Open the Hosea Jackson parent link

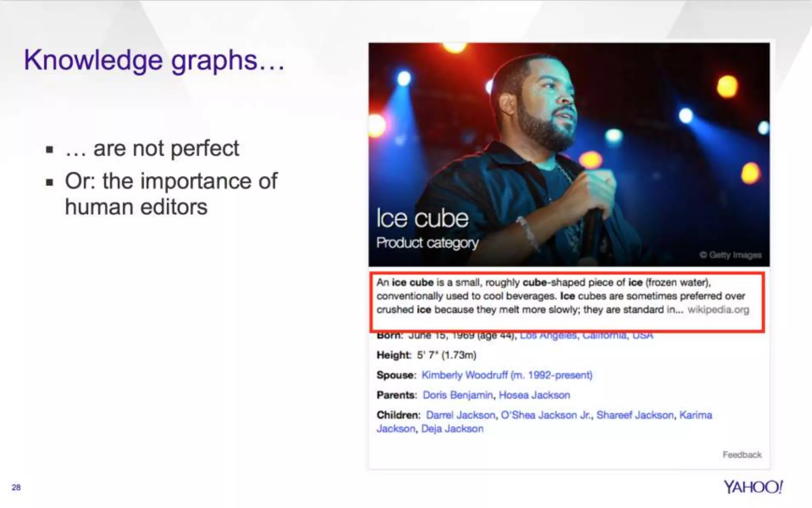534,395
